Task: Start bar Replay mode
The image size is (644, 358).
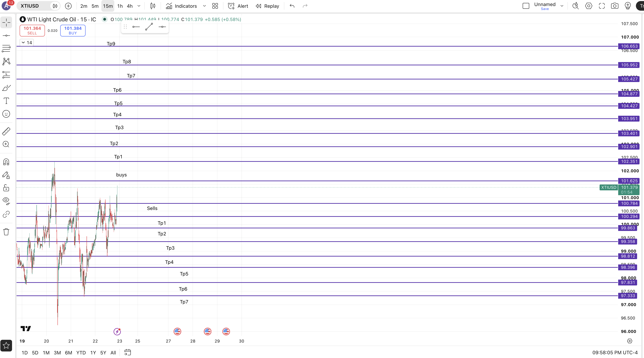Action: 267,6
